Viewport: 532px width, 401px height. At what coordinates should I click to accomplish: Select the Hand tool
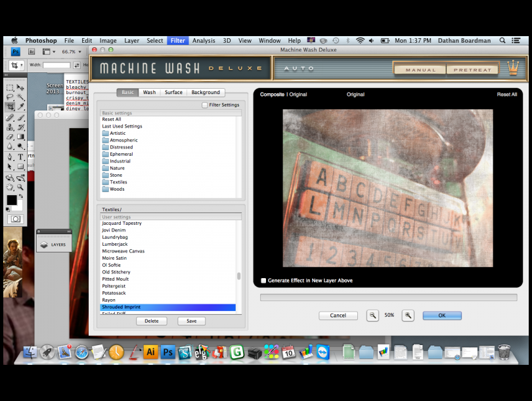[10, 187]
